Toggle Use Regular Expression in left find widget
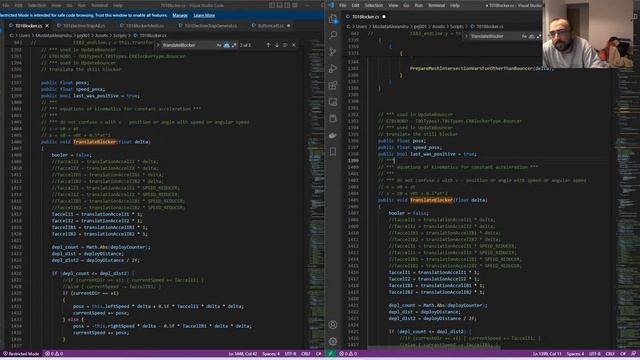The height and width of the screenshot is (360, 640). click(x=234, y=45)
